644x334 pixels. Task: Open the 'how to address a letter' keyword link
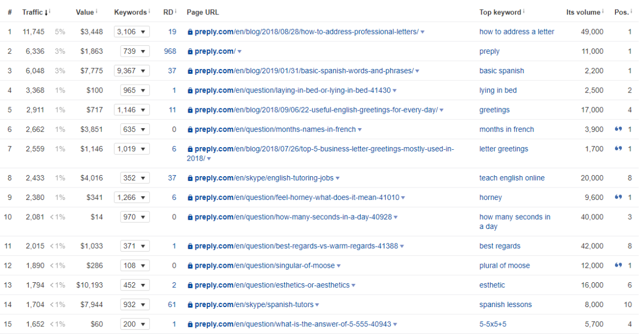pyautogui.click(x=516, y=32)
